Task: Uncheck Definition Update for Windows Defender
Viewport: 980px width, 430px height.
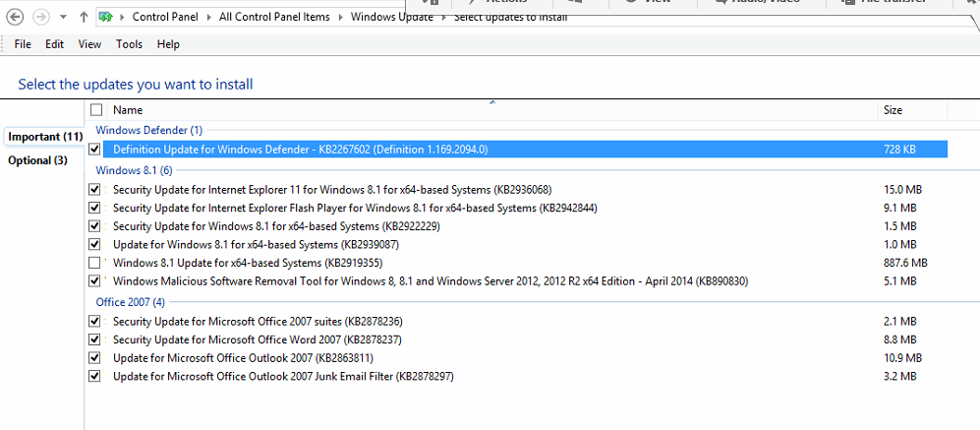Action: [x=95, y=150]
